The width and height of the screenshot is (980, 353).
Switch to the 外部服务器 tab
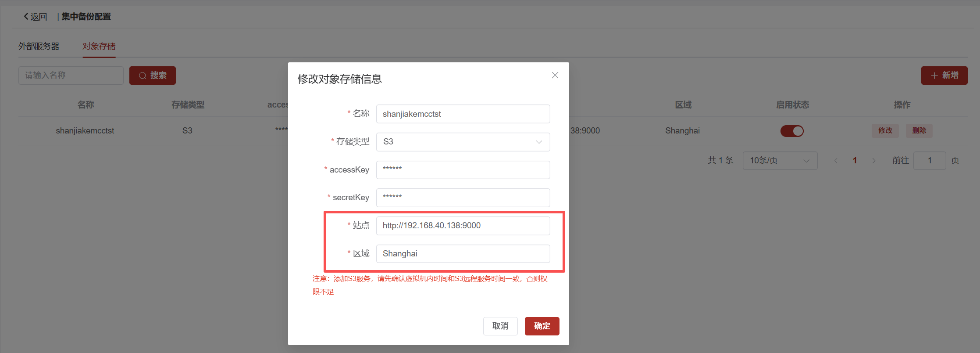tap(39, 46)
